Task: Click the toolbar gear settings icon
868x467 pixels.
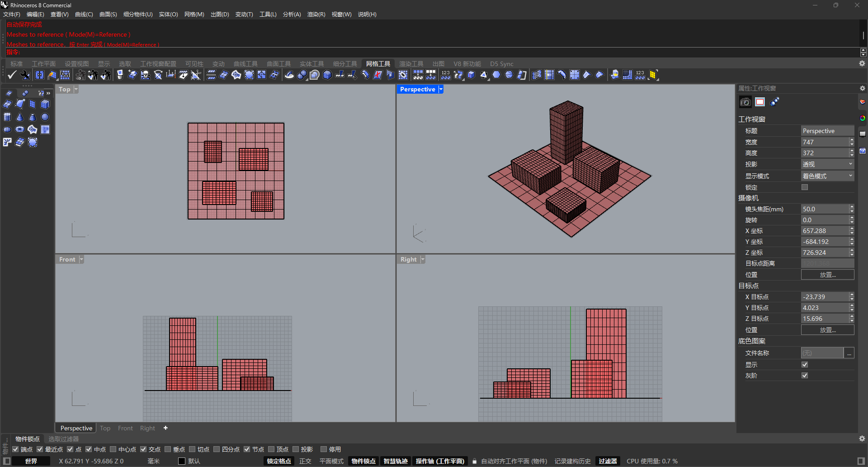Action: 862,64
